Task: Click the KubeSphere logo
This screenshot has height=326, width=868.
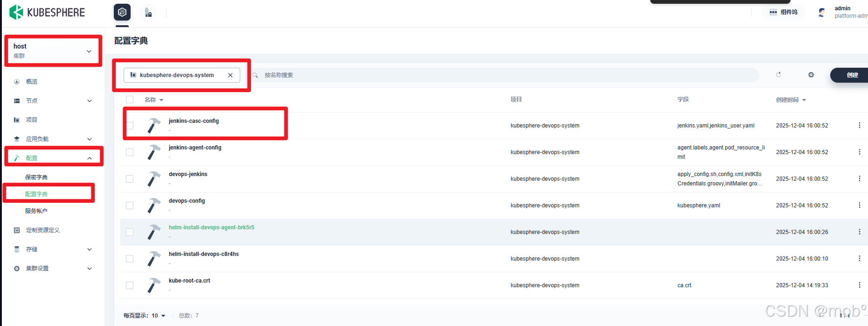Action: [47, 12]
